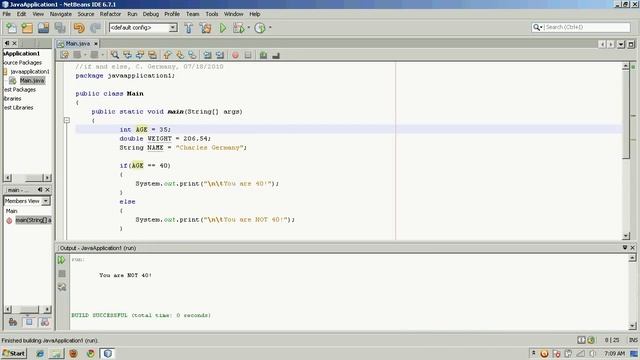Image resolution: width=640 pixels, height=360 pixels.
Task: Select the Main.java editor tab
Action: [78, 43]
